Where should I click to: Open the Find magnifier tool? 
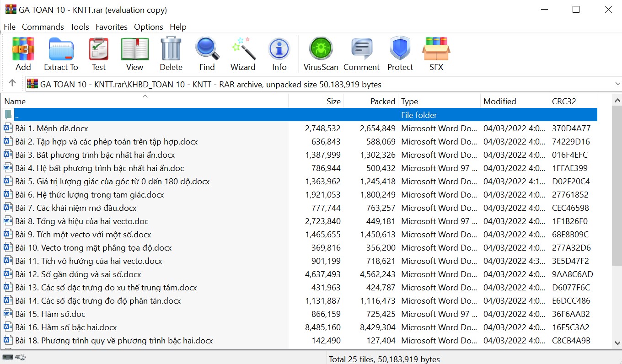(x=207, y=54)
